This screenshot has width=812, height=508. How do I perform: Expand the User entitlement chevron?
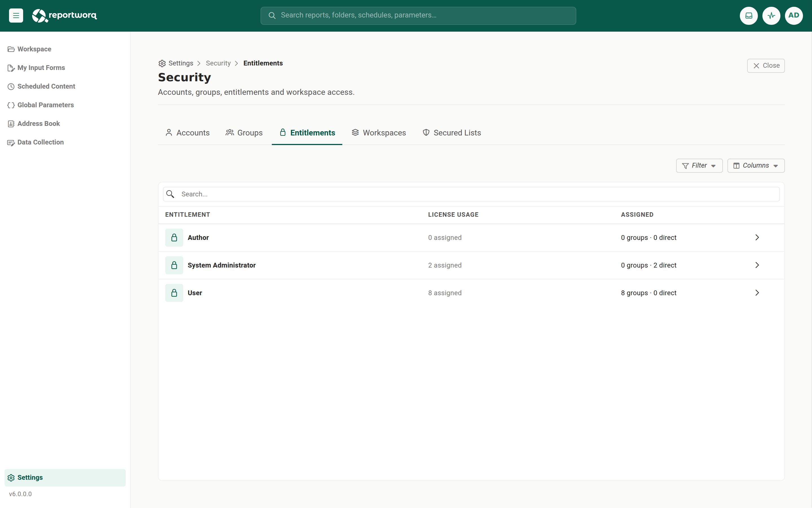[757, 293]
